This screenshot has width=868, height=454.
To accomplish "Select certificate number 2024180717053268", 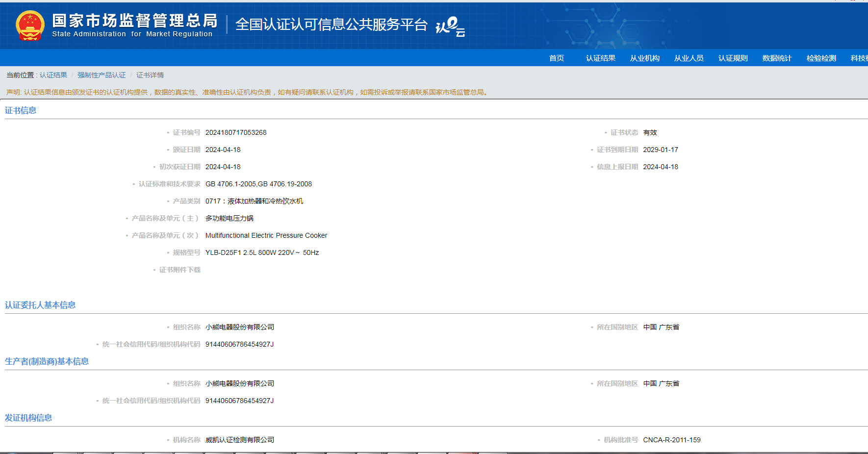I will (x=236, y=132).
